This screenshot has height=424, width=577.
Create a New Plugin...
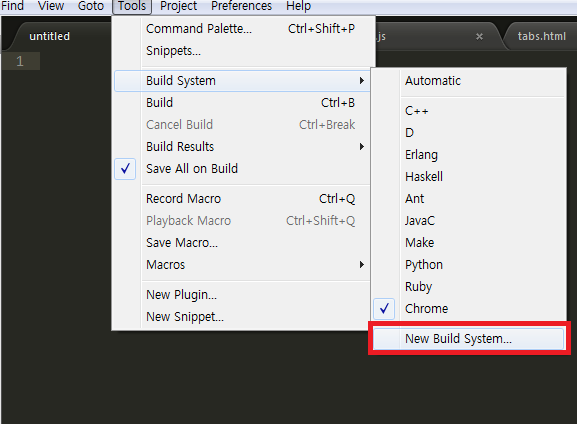click(242, 295)
